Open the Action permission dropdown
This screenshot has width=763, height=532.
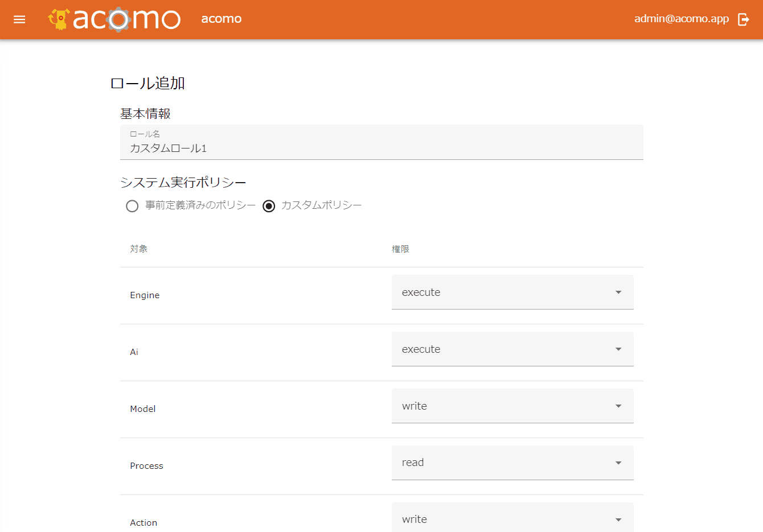point(501,518)
